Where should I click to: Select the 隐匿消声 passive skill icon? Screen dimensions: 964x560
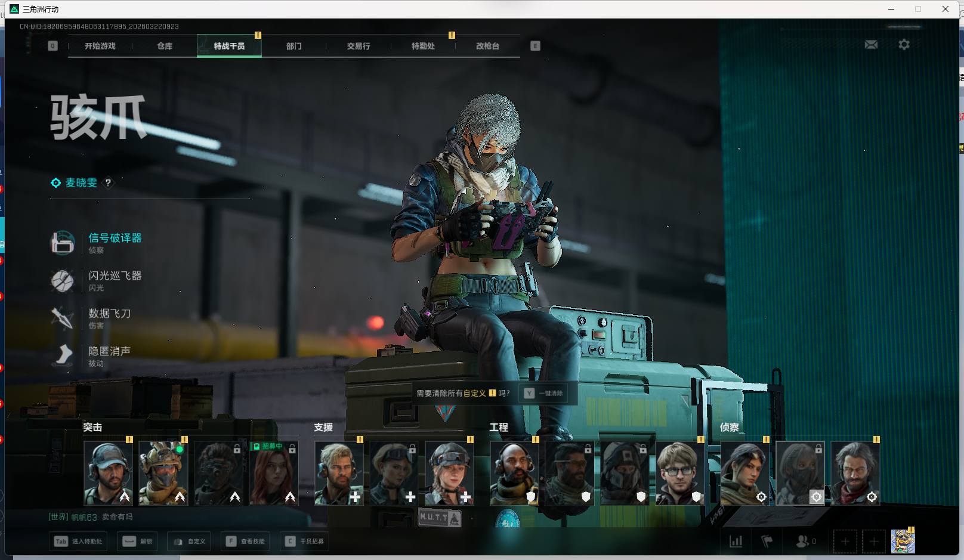(63, 355)
